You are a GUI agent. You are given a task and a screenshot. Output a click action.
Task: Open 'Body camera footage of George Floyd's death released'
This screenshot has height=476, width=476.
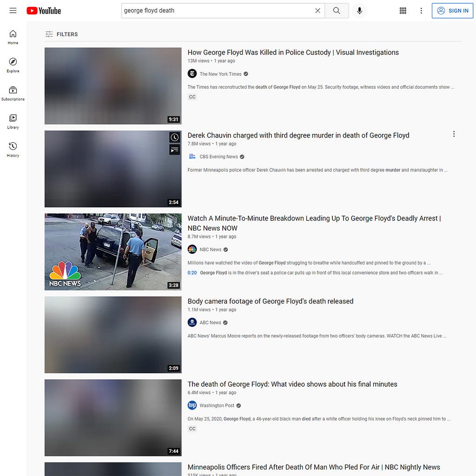coord(270,301)
